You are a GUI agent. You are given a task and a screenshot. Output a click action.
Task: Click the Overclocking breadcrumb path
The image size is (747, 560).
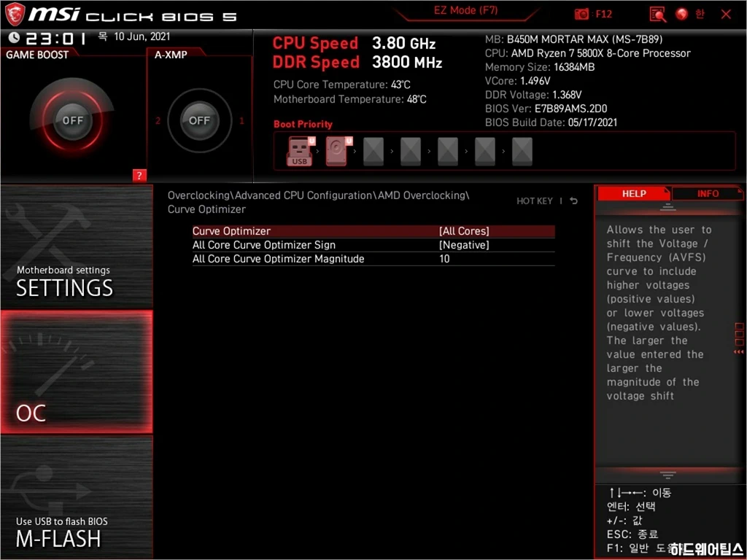coord(198,195)
